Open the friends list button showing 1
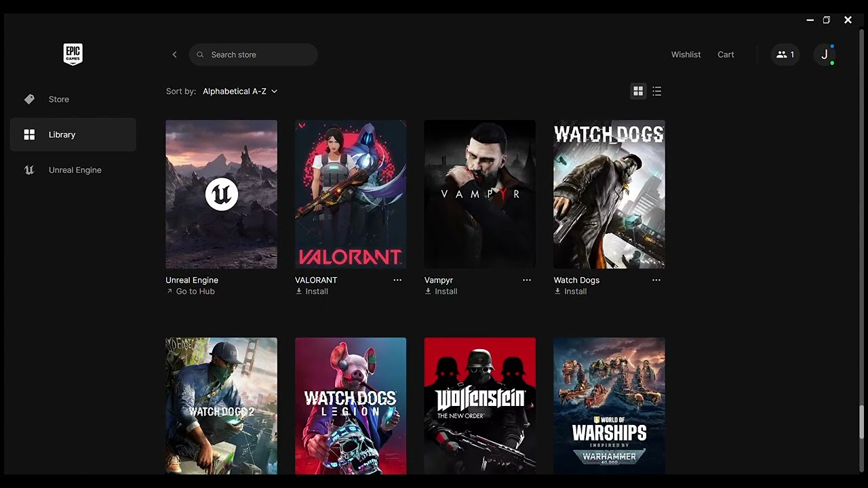Viewport: 868px width, 488px height. (785, 54)
